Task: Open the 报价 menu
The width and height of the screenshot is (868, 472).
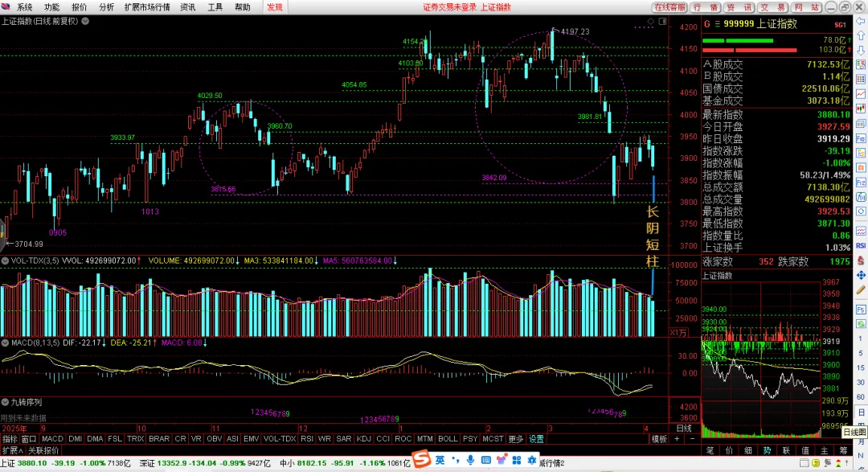Action: pyautogui.click(x=79, y=7)
